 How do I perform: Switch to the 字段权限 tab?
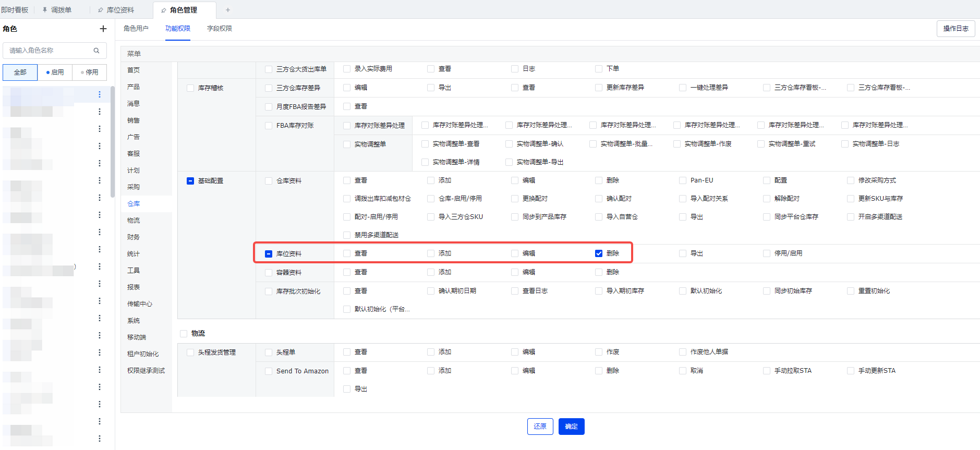[x=219, y=29]
